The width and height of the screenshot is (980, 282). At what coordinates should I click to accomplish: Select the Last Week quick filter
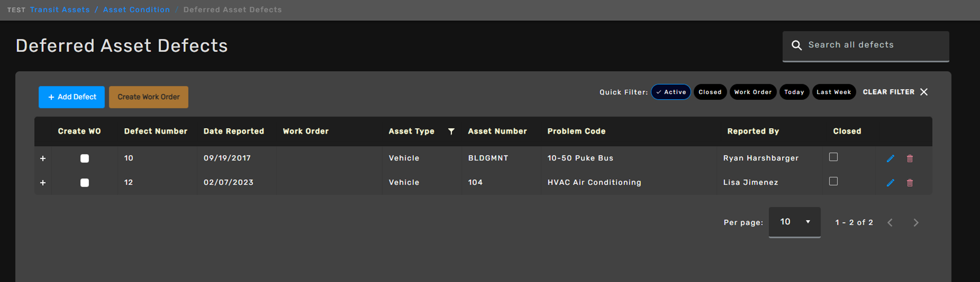coord(833,92)
